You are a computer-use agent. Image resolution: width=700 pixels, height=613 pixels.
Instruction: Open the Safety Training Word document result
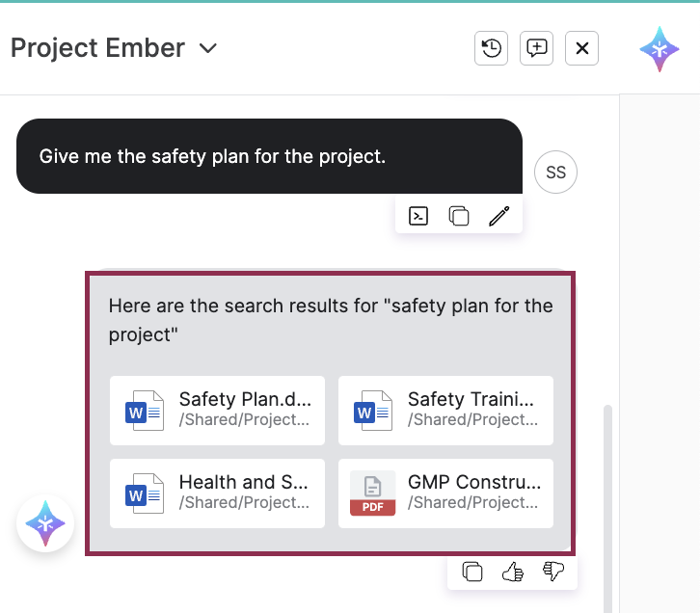445,410
